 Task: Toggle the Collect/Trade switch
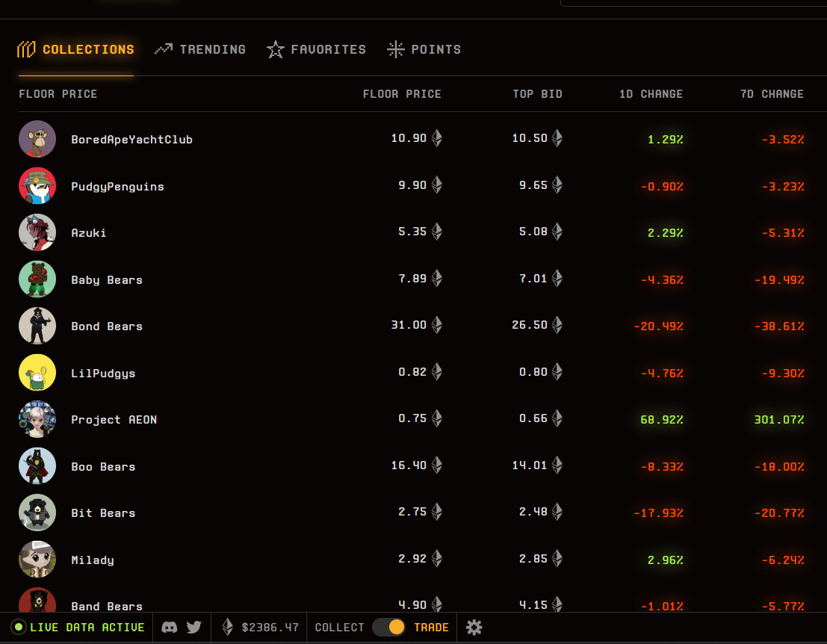tap(388, 627)
